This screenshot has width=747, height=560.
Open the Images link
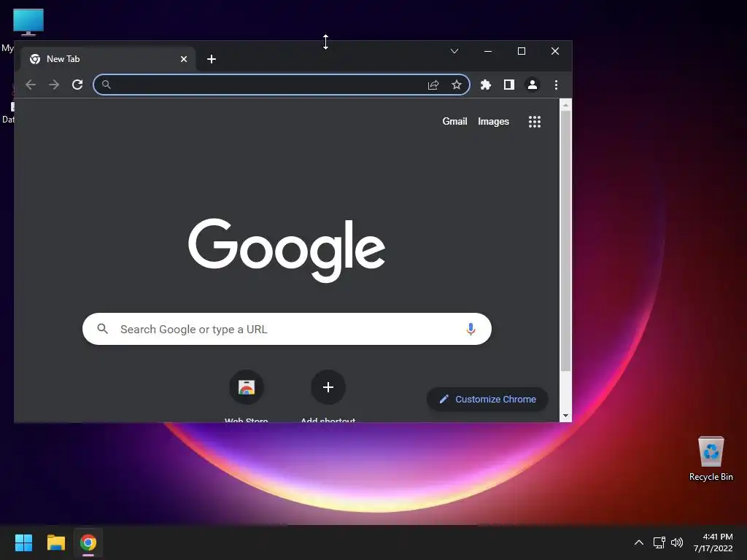coord(494,122)
